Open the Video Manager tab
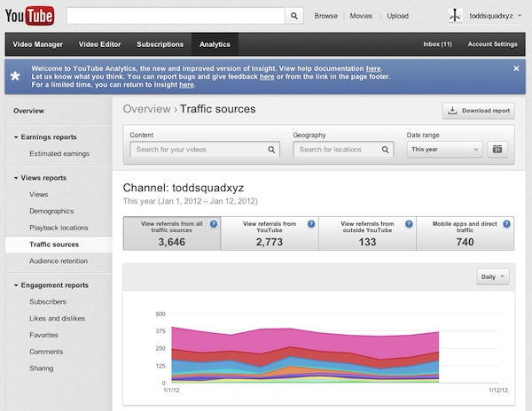The width and height of the screenshot is (532, 411). [x=37, y=44]
